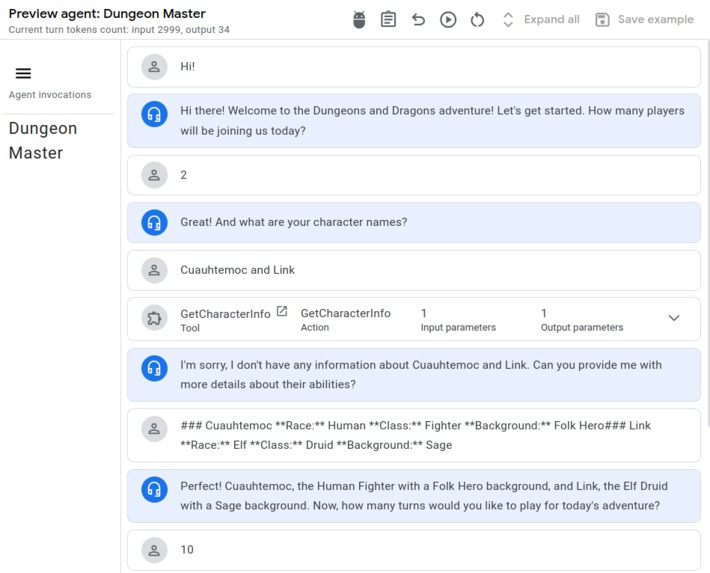Select the 'Perfect! Cuauhtemoc, the Human Fighter' response
710x573 pixels.
point(414,496)
